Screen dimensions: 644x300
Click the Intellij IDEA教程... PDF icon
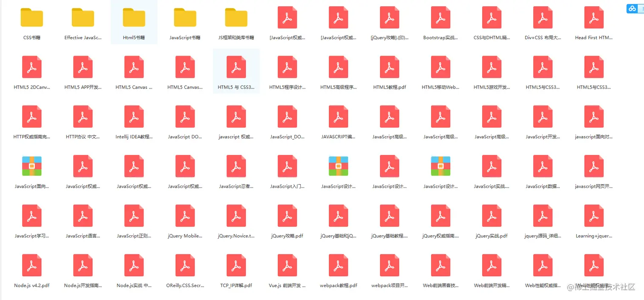[x=134, y=117]
